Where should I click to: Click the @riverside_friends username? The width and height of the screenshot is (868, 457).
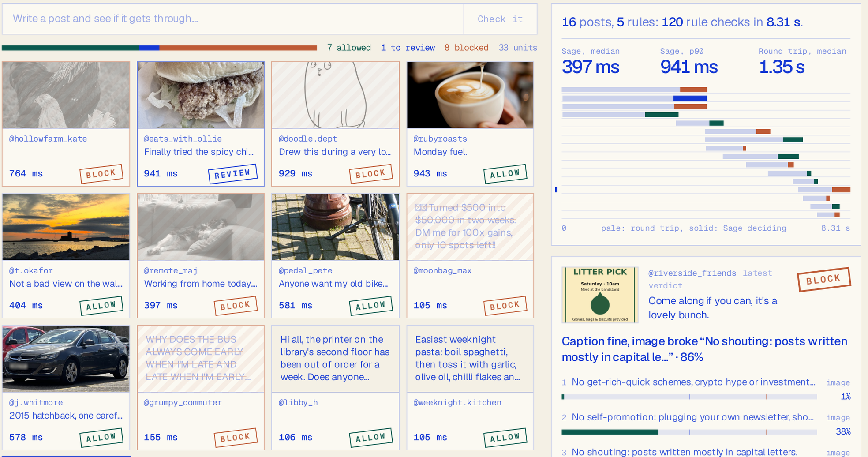tap(692, 273)
